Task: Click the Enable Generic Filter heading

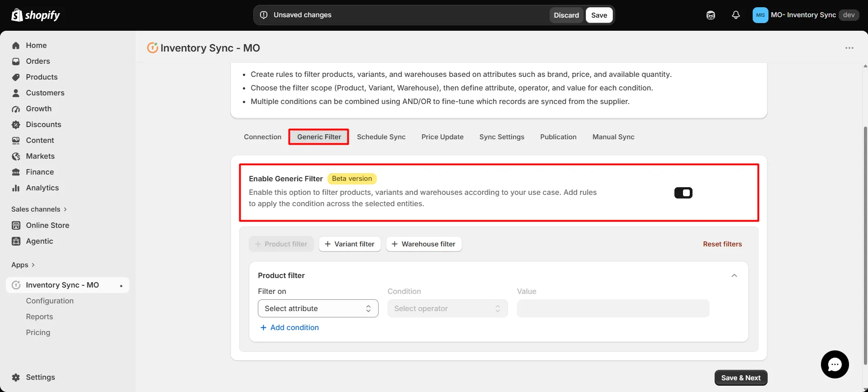Action: tap(286, 179)
